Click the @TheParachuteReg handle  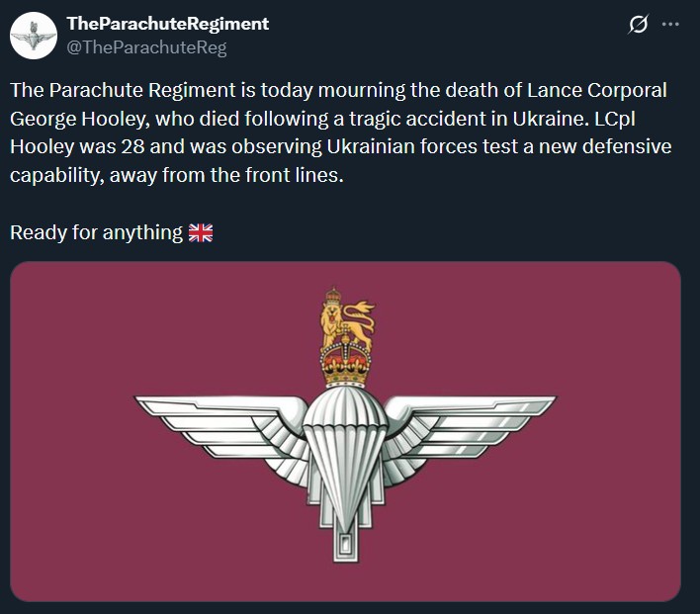(x=136, y=46)
